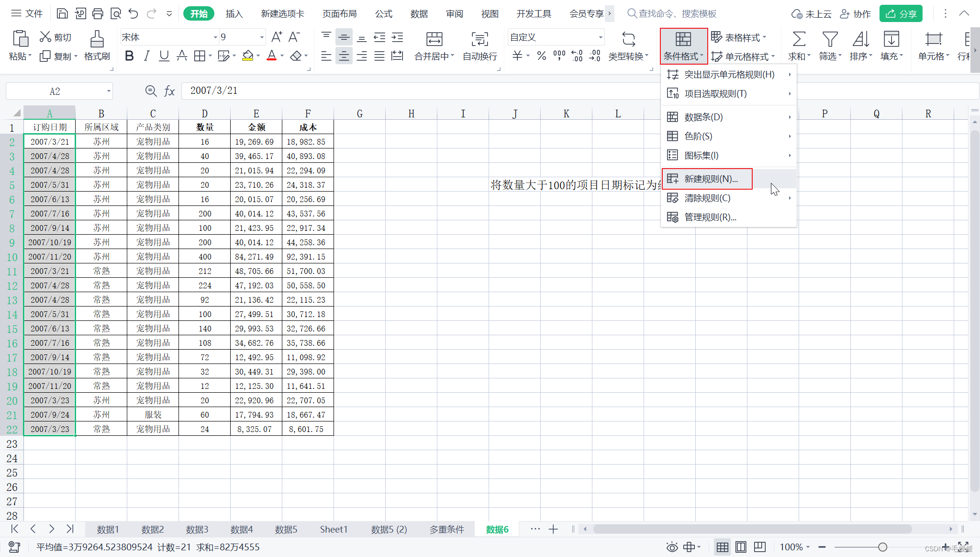Toggle underline formatting button

tap(164, 56)
